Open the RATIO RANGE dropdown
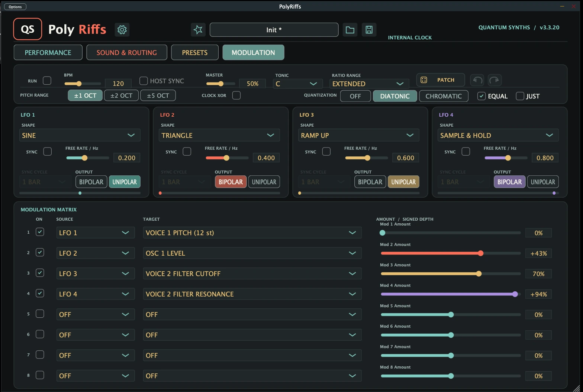This screenshot has width=583, height=392. click(369, 84)
